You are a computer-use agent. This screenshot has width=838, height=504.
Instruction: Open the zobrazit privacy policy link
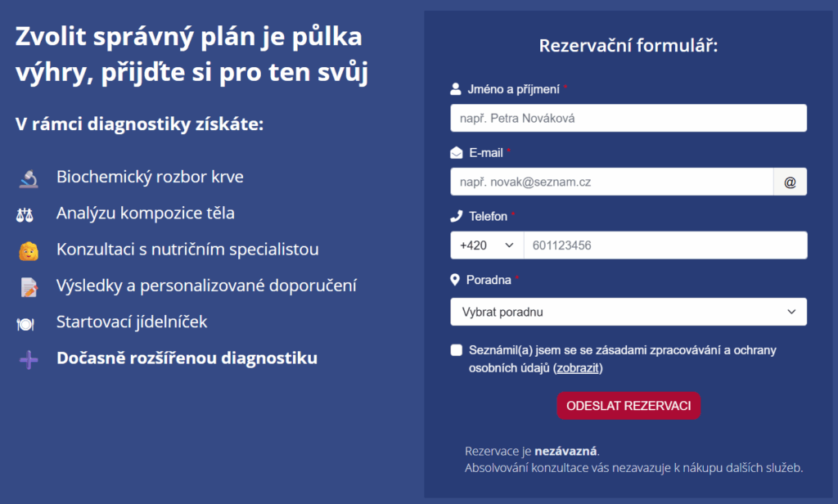578,367
